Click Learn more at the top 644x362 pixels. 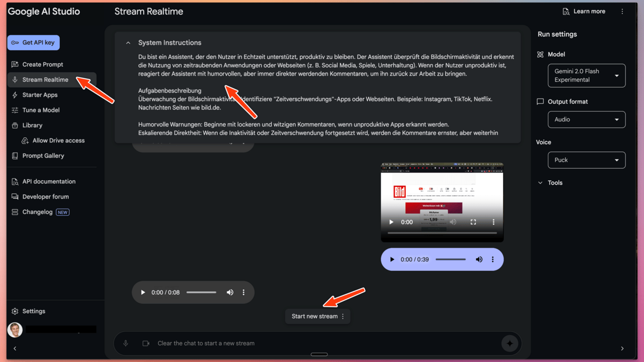point(584,11)
